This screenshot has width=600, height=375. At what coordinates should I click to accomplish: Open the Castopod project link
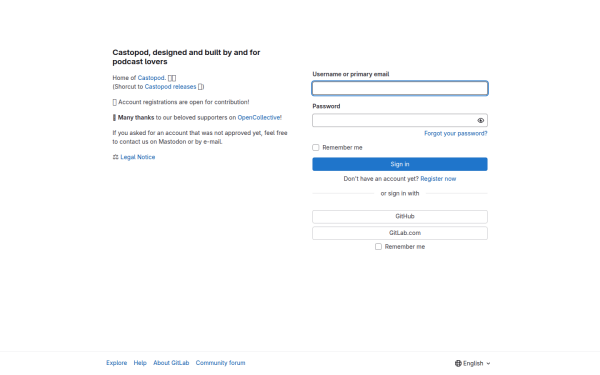[x=151, y=78]
